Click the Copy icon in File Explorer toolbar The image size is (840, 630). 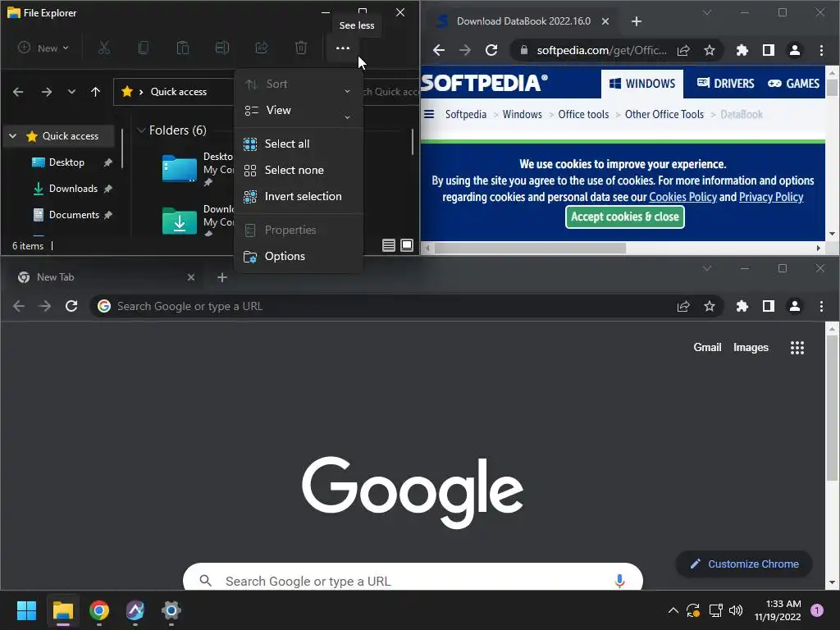tap(143, 48)
